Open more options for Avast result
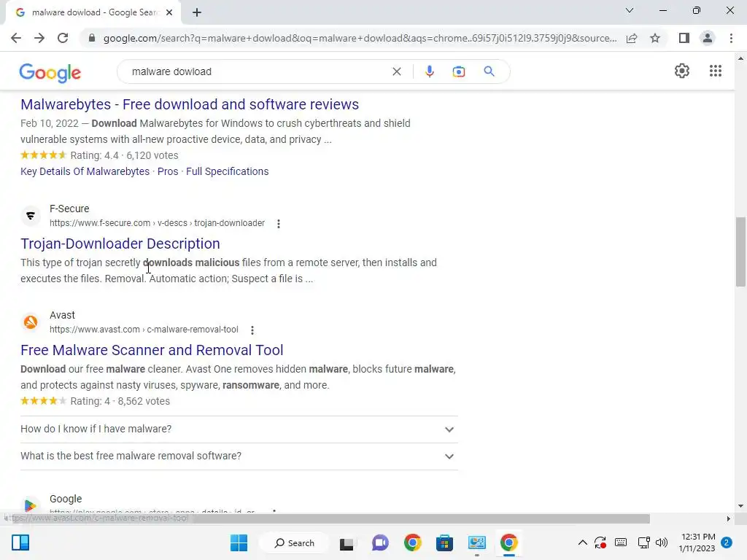Image resolution: width=747 pixels, height=560 pixels. point(252,330)
